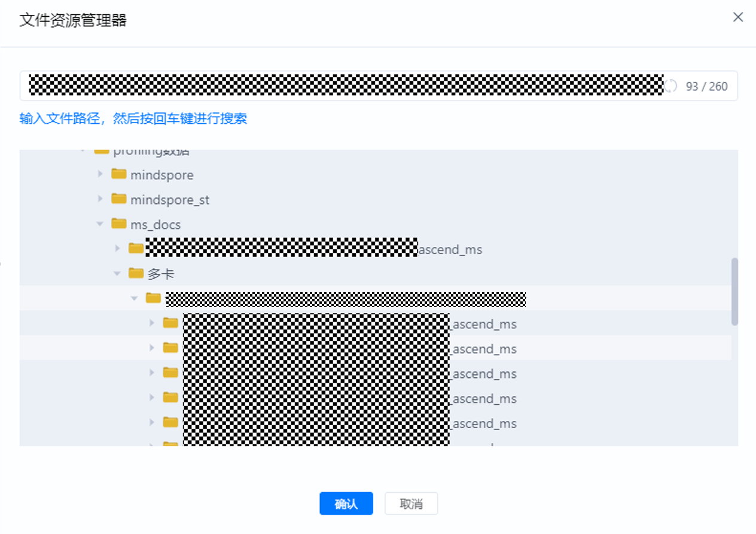Viewport: 756px width, 534px height.
Task: Collapse the ms_docs tree node
Action: pos(99,224)
